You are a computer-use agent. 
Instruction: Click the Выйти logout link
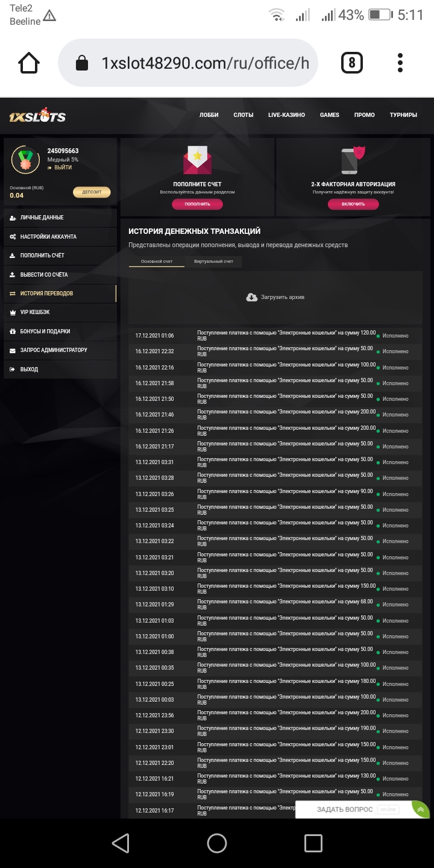coord(63,168)
